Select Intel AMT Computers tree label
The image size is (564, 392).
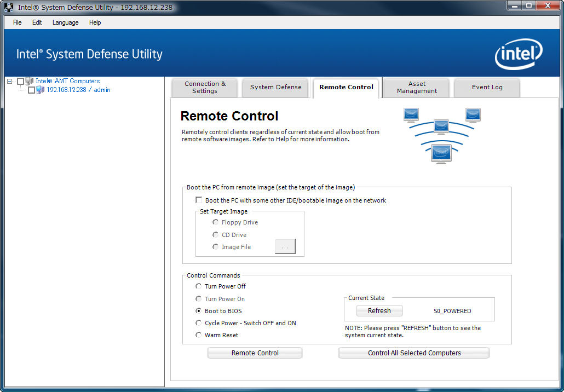[x=67, y=81]
